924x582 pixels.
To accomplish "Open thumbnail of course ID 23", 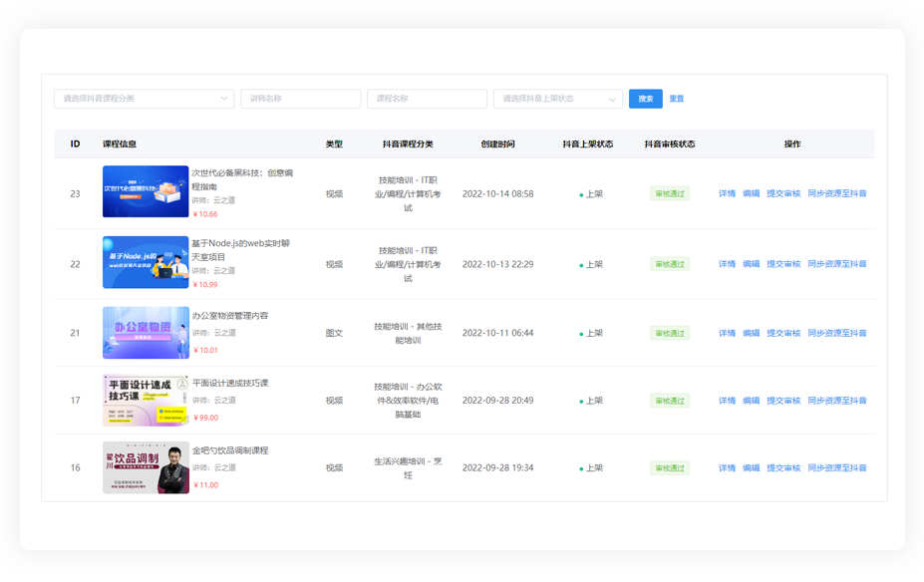I will (x=146, y=191).
